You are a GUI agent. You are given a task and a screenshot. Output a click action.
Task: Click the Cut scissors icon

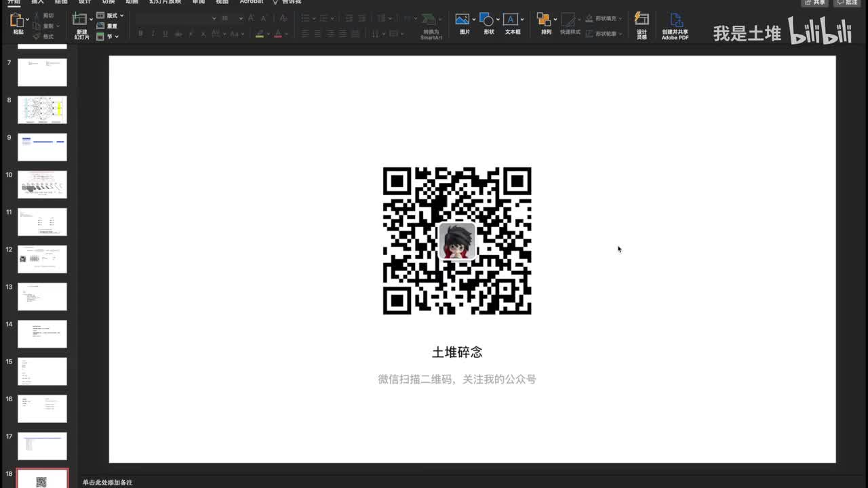click(x=36, y=16)
